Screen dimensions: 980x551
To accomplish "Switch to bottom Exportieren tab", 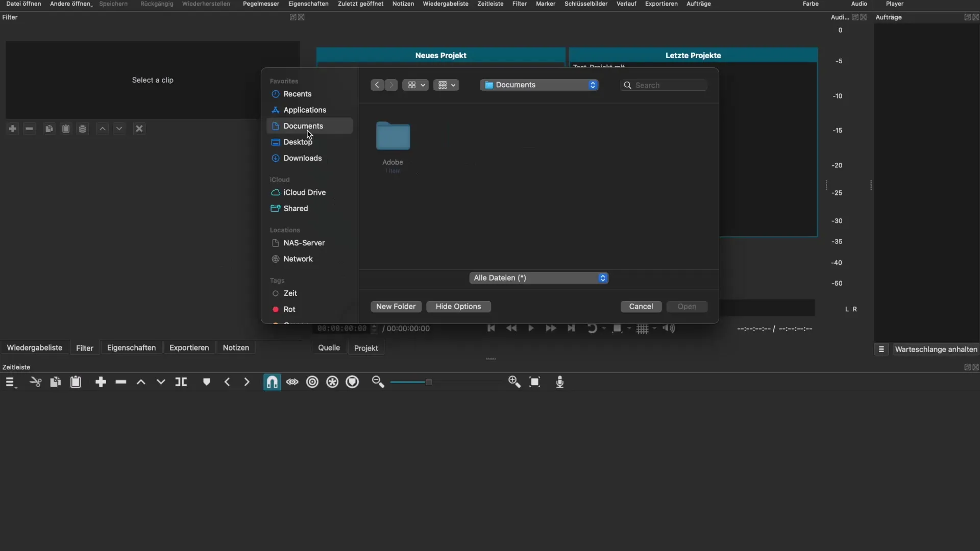I will (189, 347).
